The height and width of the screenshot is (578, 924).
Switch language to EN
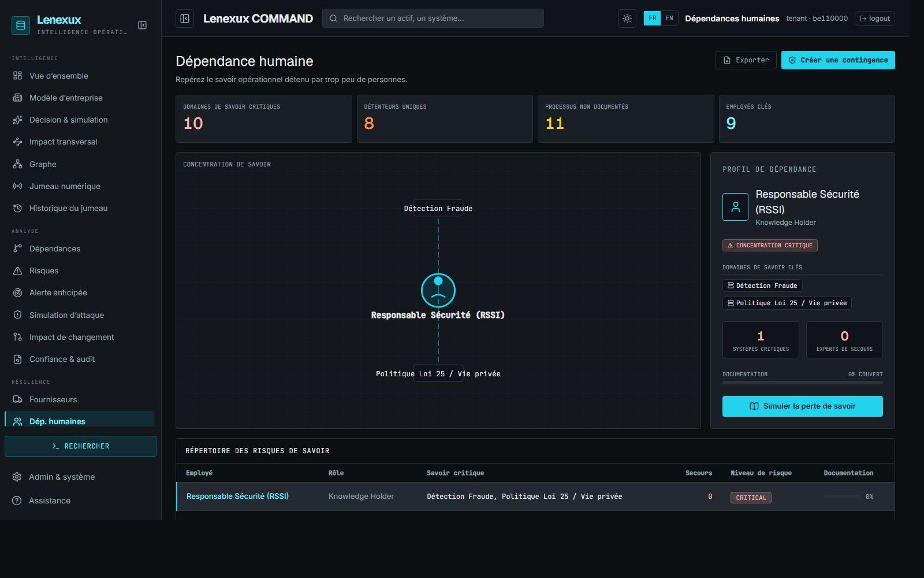point(669,18)
